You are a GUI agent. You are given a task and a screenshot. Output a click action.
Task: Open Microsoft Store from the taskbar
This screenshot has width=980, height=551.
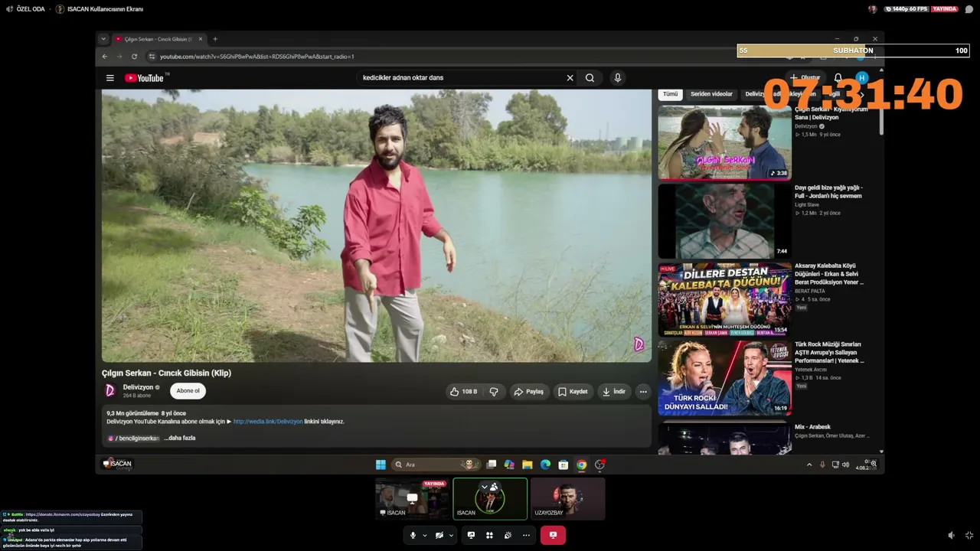pos(563,465)
